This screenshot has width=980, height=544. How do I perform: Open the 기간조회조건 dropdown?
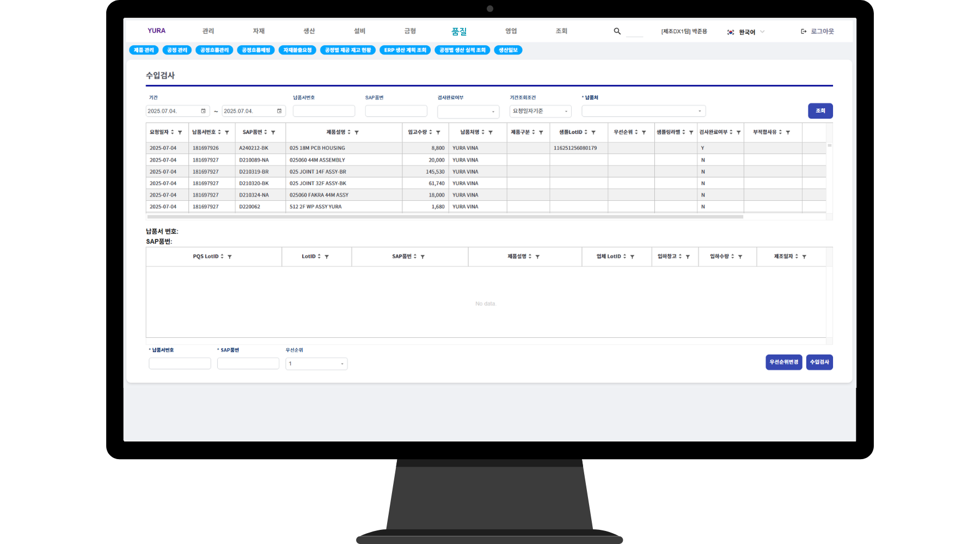[x=540, y=112]
